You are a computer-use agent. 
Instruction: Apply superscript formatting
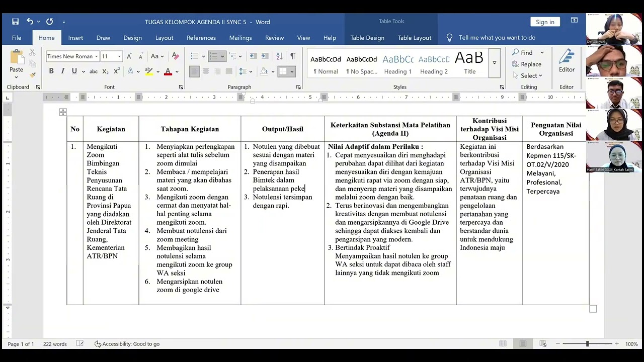click(x=117, y=72)
